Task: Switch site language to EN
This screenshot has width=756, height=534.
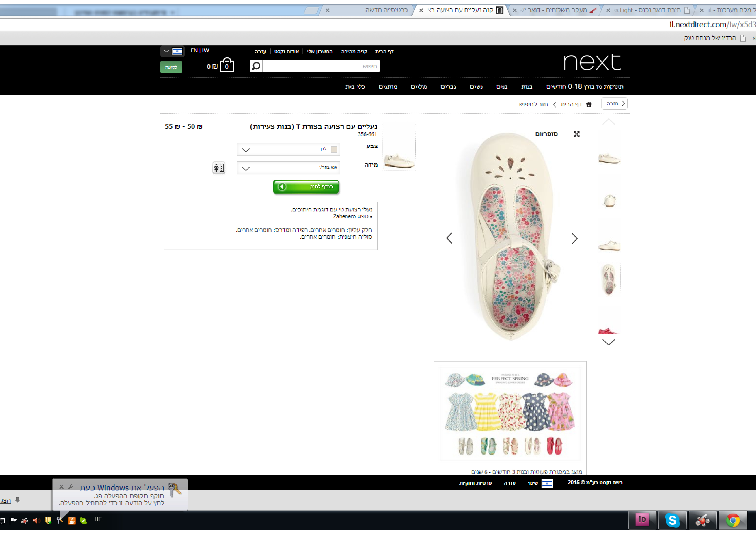Action: click(194, 50)
